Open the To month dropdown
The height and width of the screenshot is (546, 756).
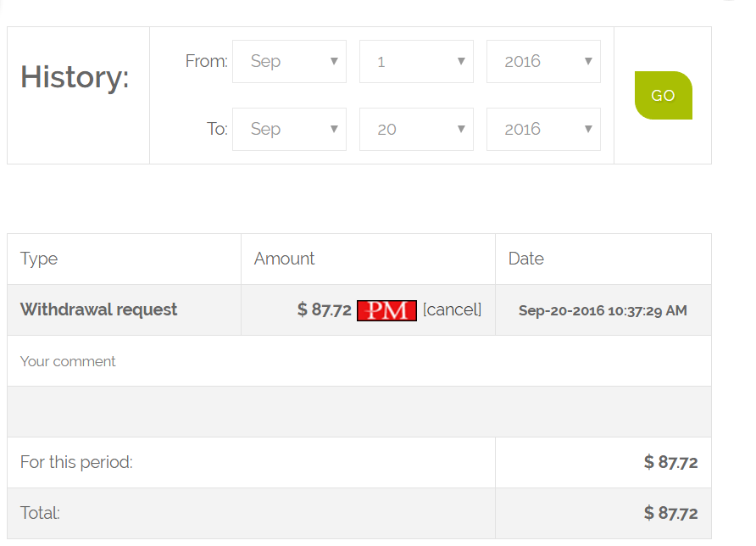(289, 130)
